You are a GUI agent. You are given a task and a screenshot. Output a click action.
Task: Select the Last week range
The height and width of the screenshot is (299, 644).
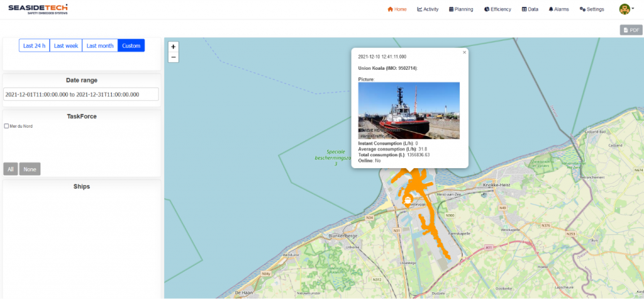pyautogui.click(x=66, y=45)
